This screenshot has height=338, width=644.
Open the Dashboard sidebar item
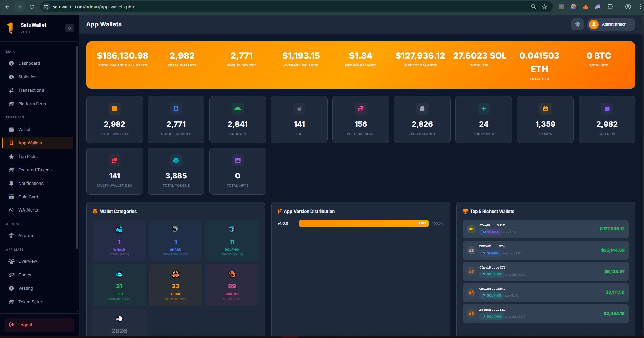pyautogui.click(x=29, y=63)
